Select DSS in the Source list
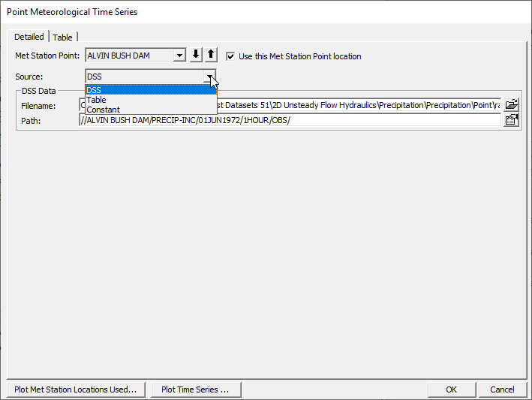The height and width of the screenshot is (400, 532). [x=151, y=90]
